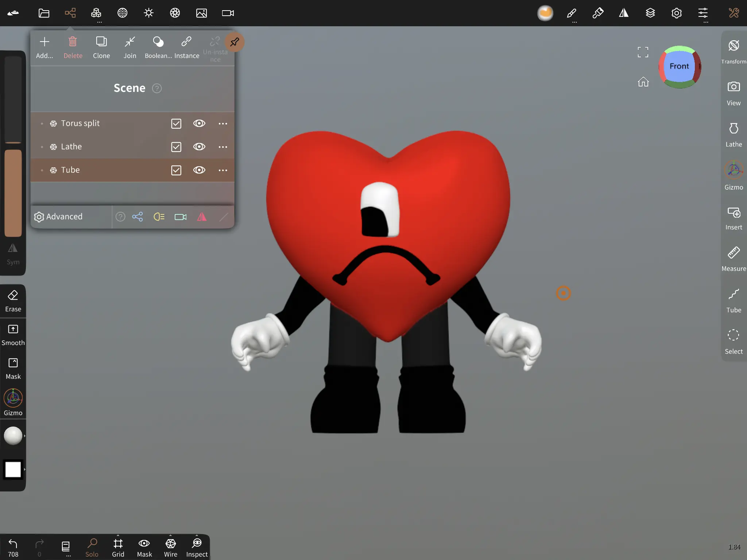Open the files folder menu
The width and height of the screenshot is (747, 560).
tap(44, 13)
